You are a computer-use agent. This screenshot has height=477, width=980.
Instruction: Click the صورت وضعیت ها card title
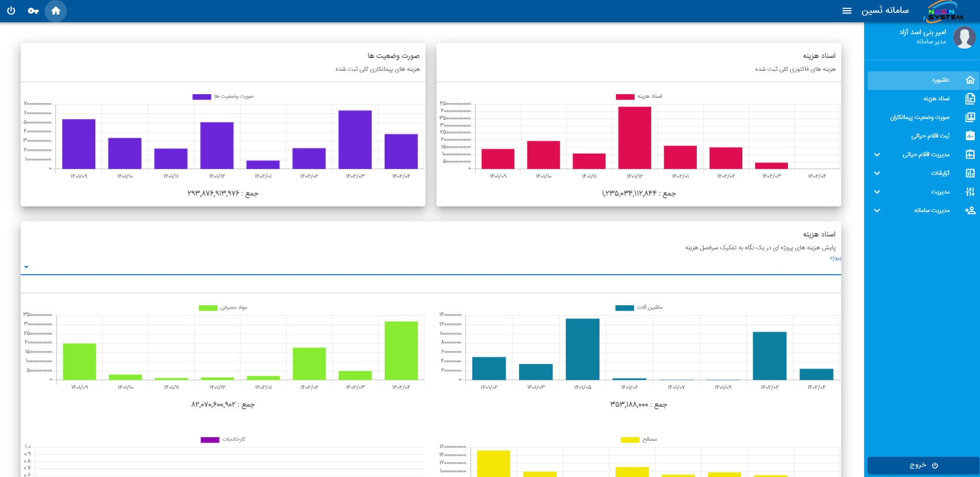(393, 56)
